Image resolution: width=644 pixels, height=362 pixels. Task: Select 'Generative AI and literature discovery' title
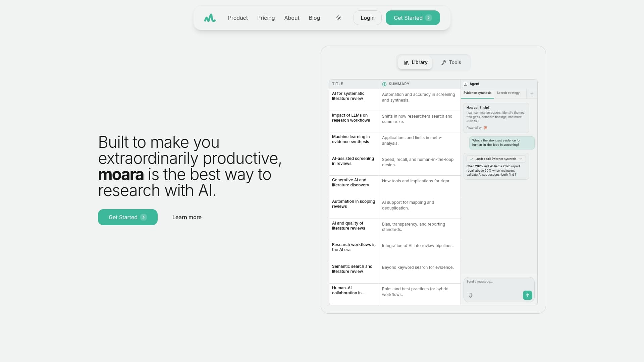click(351, 183)
